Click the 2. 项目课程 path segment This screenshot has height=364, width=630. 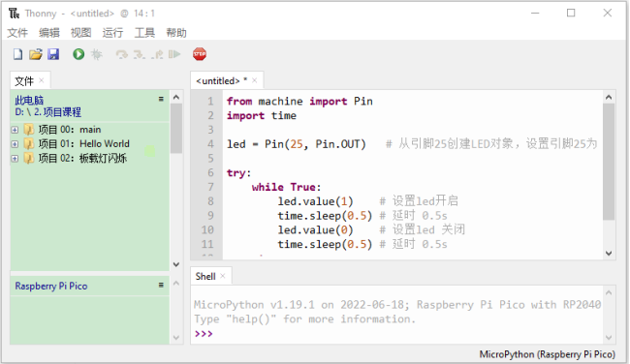pyautogui.click(x=57, y=112)
